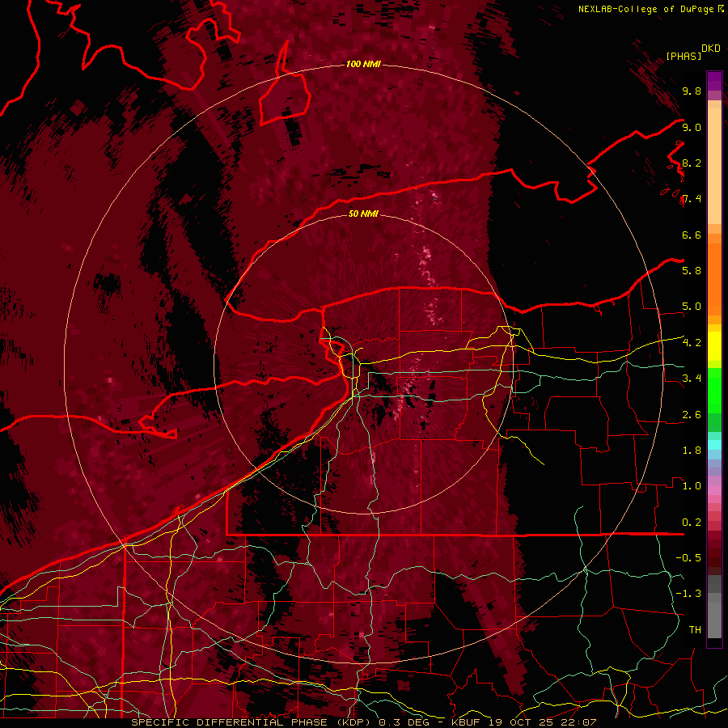This screenshot has height=728, width=728.
Task: Click the 5.0 scale value
Action: click(692, 307)
